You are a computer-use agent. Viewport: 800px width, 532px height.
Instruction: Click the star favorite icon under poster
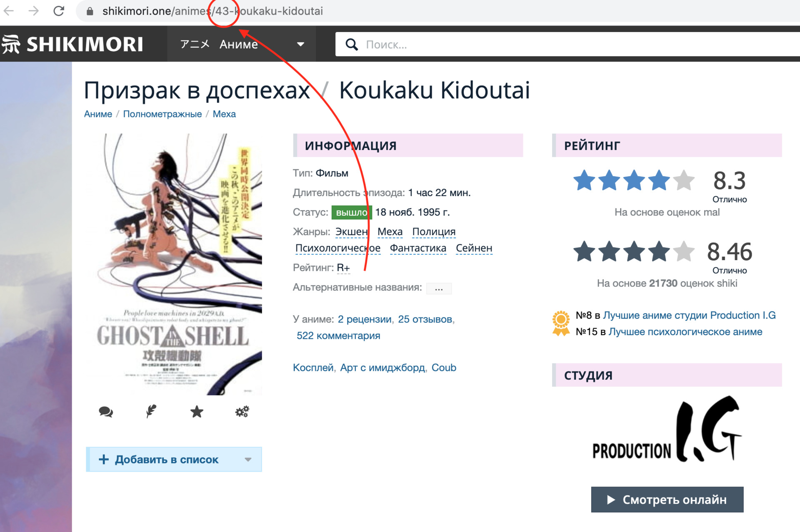(x=197, y=412)
